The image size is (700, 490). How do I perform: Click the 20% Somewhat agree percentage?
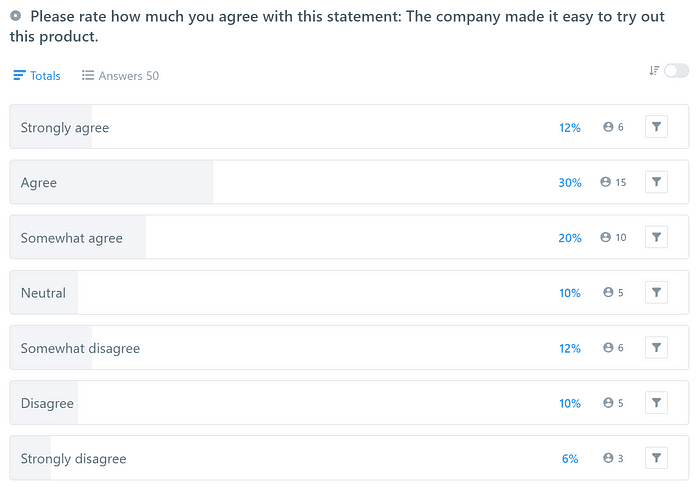click(x=570, y=238)
